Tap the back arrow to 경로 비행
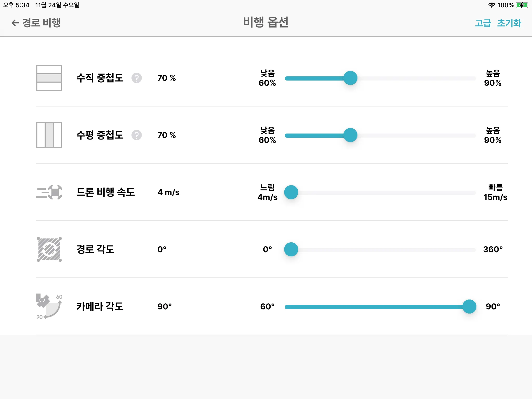Screen dimensions: 532x399 15,23
